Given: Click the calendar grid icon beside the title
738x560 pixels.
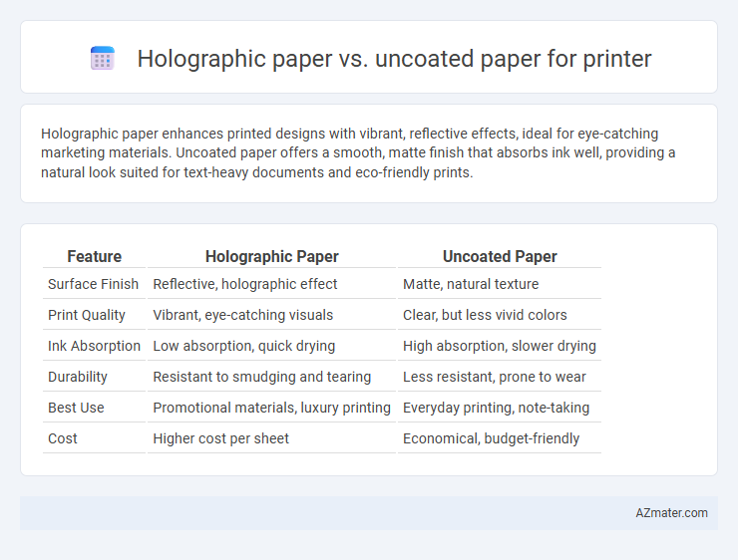Looking at the screenshot, I should (102, 59).
